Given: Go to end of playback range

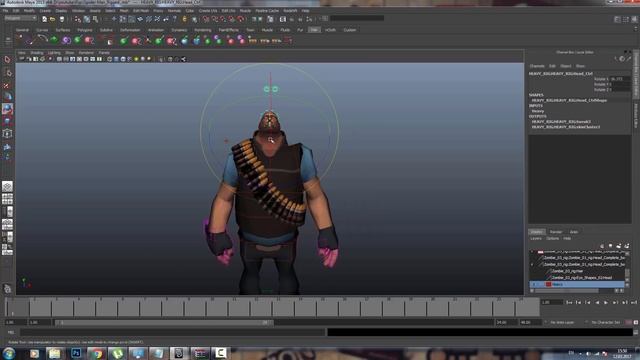Looking at the screenshot, I should coord(634,302).
